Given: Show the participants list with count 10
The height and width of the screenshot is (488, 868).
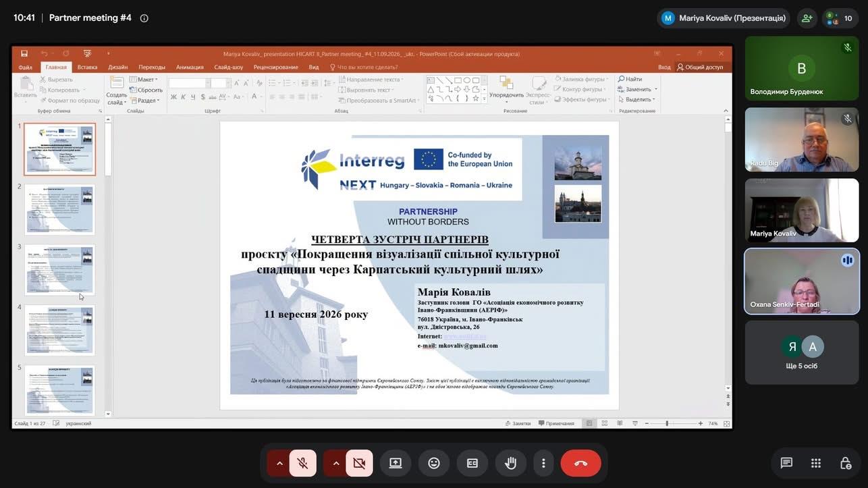Looking at the screenshot, I should [x=840, y=18].
